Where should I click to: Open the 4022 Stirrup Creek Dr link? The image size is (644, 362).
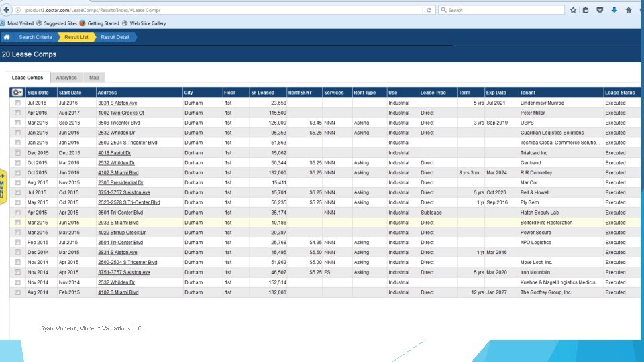(x=121, y=233)
